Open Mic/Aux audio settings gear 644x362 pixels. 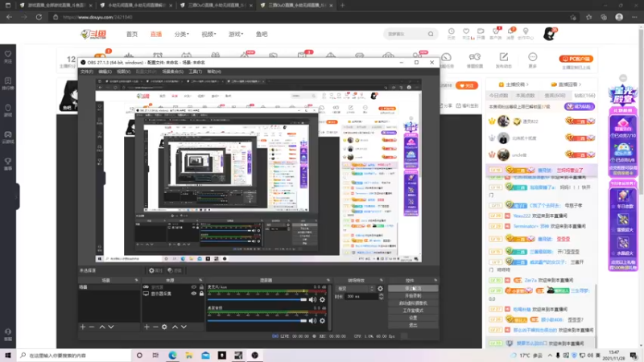point(323,299)
